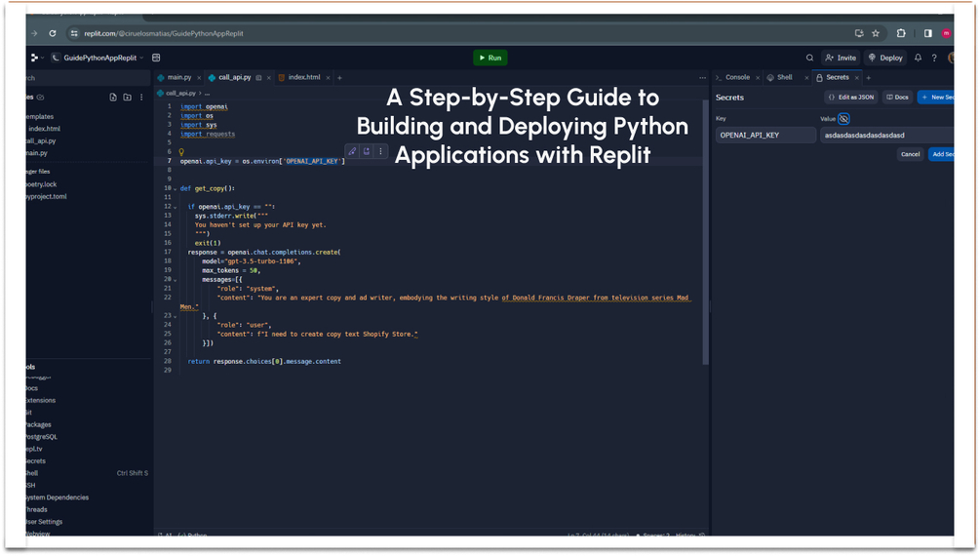Open the Packages tool
The image size is (980, 556).
[x=39, y=424]
